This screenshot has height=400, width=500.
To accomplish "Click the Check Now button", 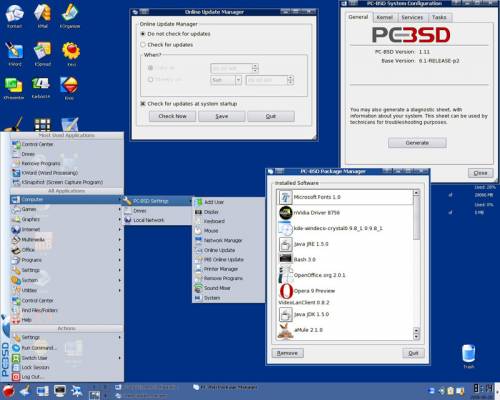I will tap(172, 116).
